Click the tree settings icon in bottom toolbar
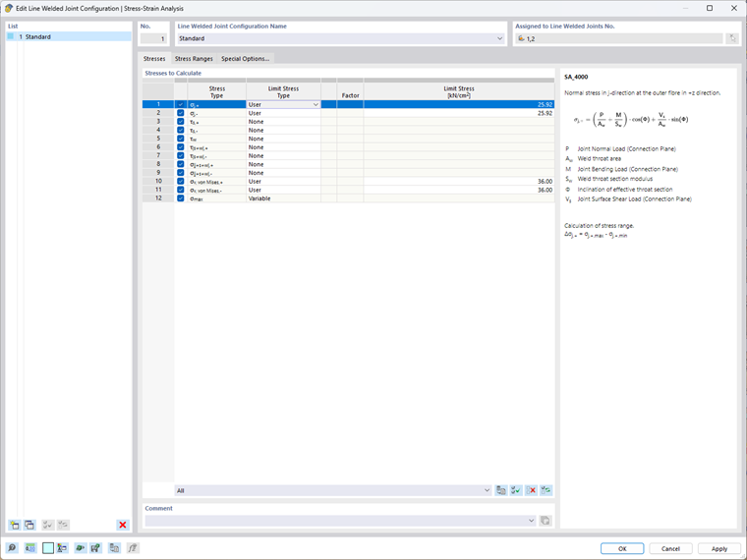The width and height of the screenshot is (747, 560). [62, 548]
